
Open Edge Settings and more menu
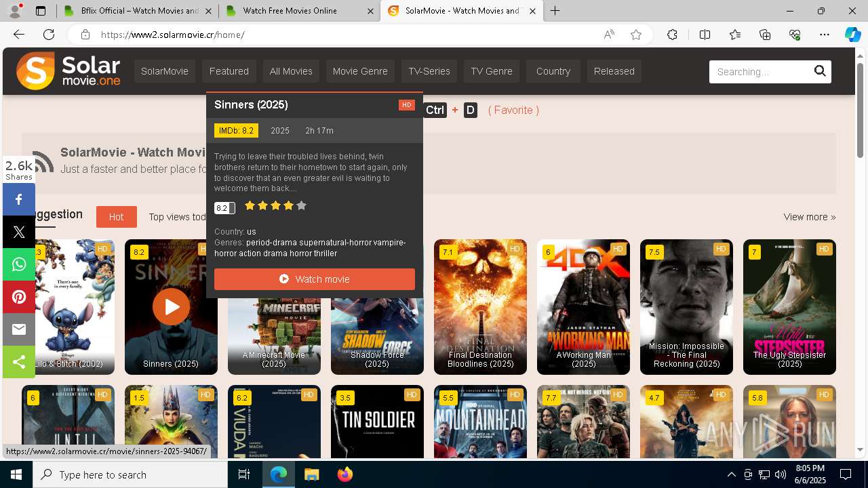click(825, 35)
